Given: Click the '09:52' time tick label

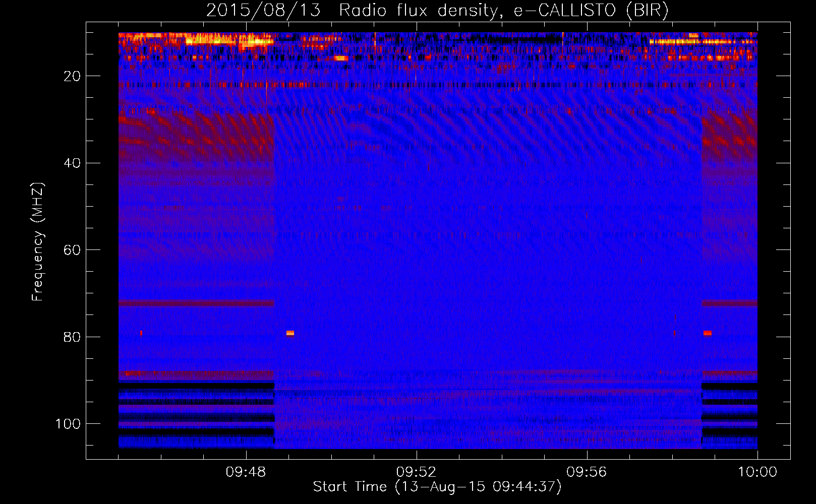Looking at the screenshot, I should coord(416,472).
